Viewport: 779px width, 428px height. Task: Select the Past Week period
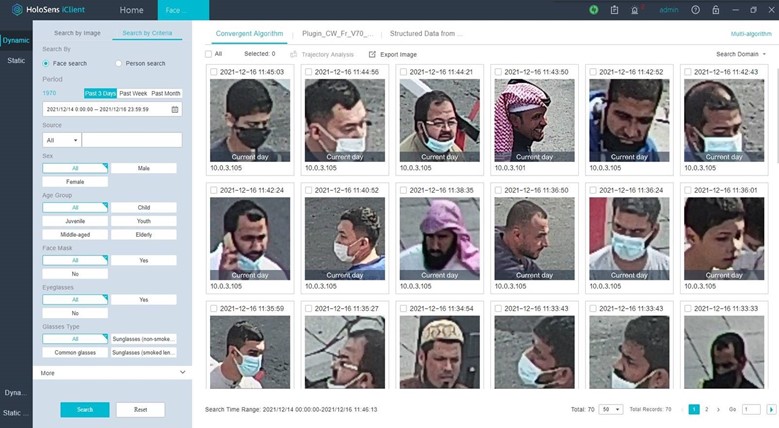(133, 93)
